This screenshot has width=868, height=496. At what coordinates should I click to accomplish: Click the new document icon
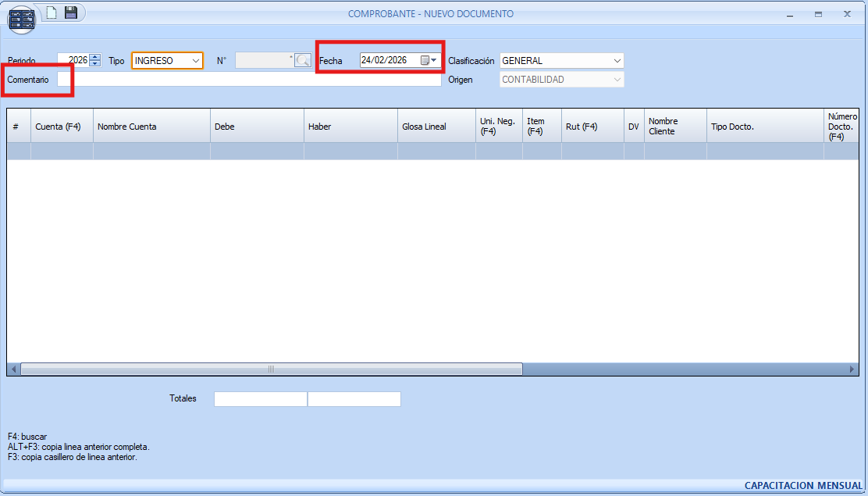pos(52,12)
